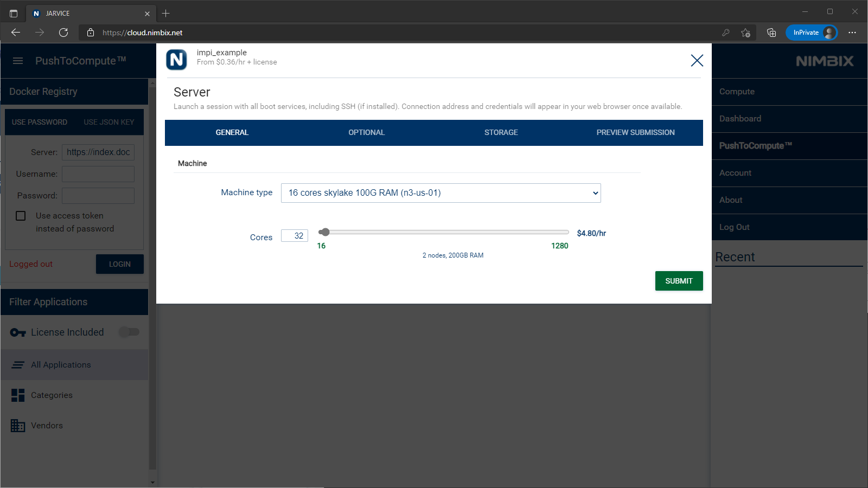
Task: Click the InPrivate profile button
Action: [x=812, y=33]
